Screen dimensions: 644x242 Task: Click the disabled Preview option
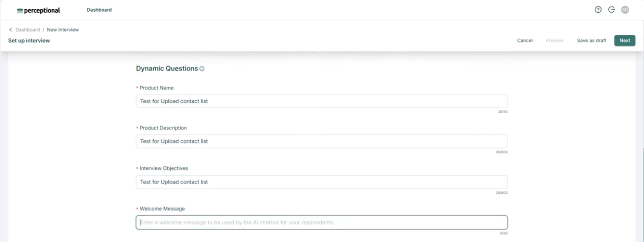pyautogui.click(x=555, y=40)
